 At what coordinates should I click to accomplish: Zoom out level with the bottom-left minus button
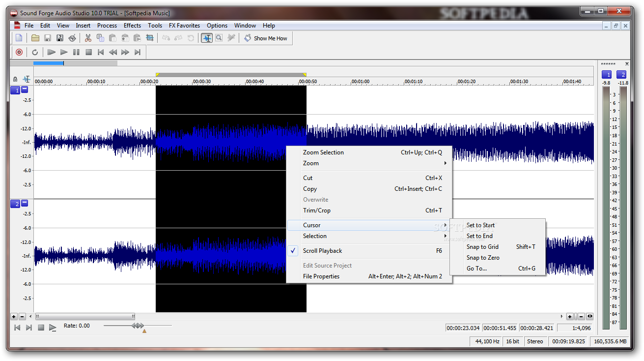tap(22, 317)
